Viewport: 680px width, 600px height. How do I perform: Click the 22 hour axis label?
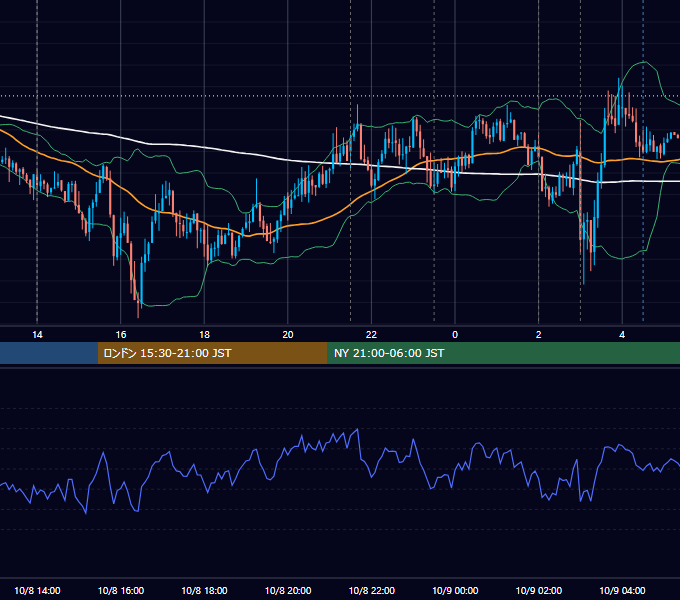(371, 335)
